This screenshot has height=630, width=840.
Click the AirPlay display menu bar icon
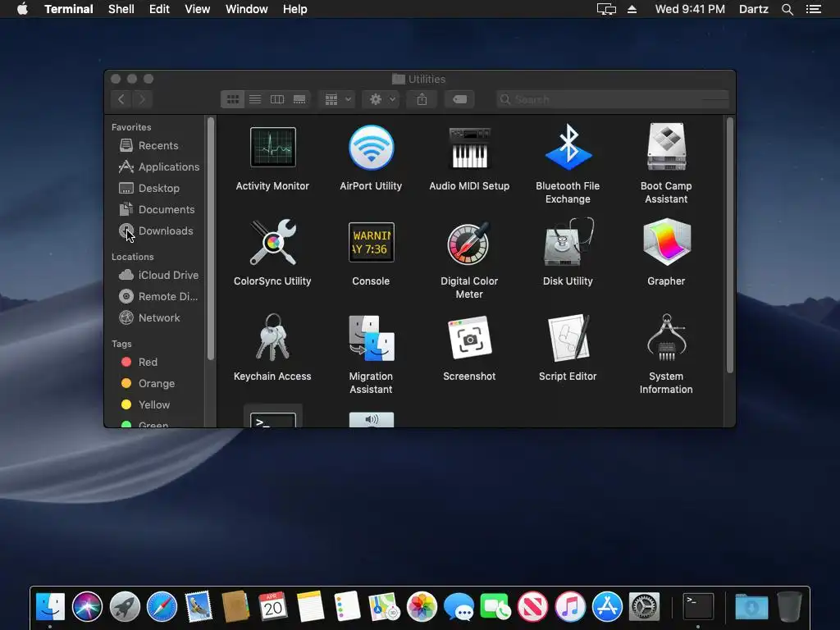click(606, 9)
